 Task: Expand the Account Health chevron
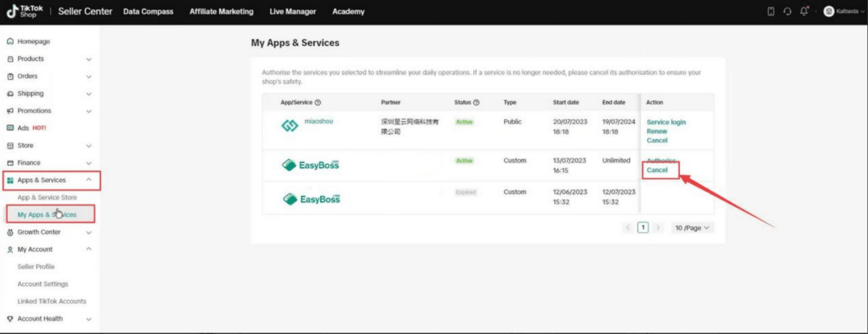(89, 319)
